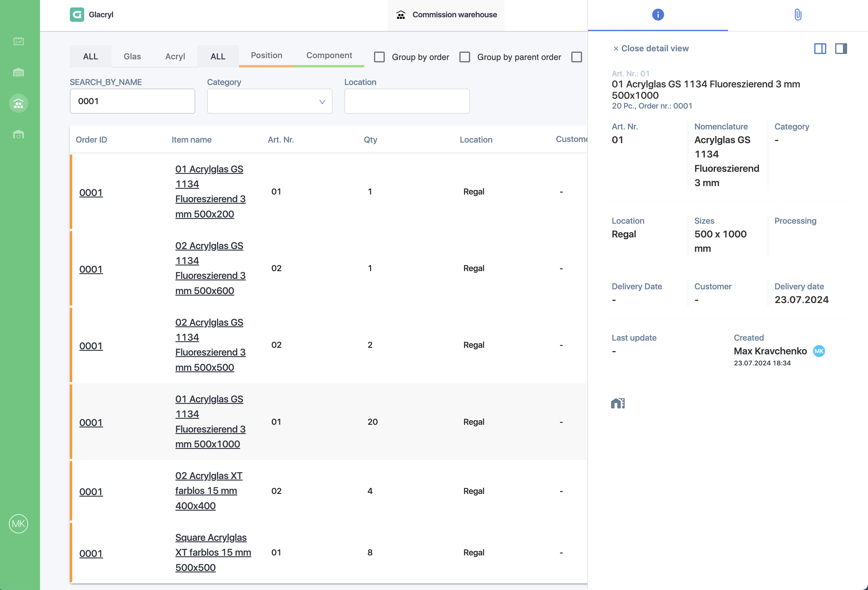Open the warehouse sidebar icon
The image size is (868, 590).
pos(18,72)
